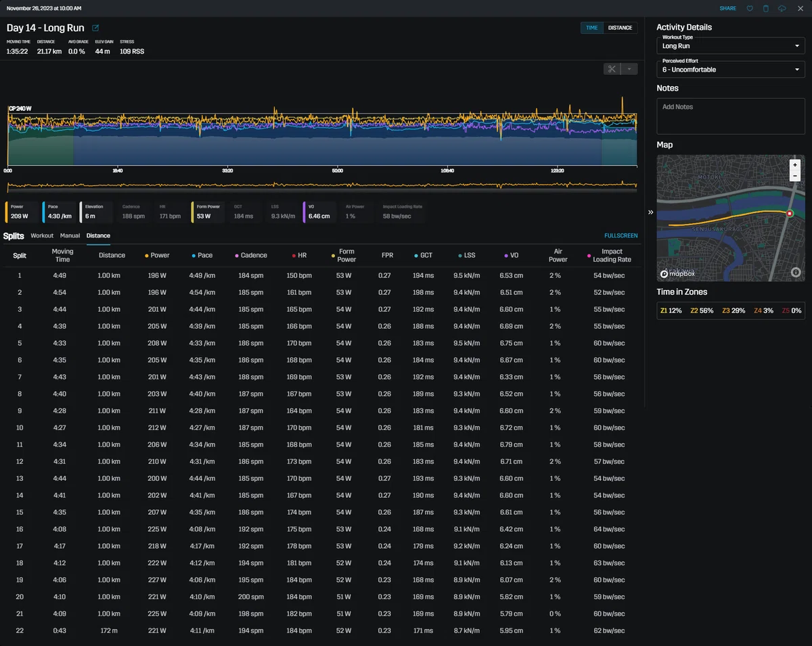Click the map info icon
The image size is (812, 646).
[795, 273]
